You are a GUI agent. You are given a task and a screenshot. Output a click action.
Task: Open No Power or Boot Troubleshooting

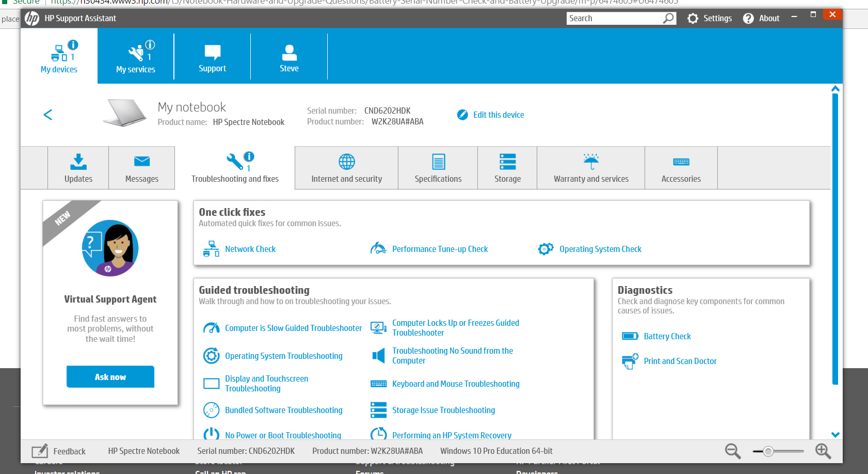283,435
